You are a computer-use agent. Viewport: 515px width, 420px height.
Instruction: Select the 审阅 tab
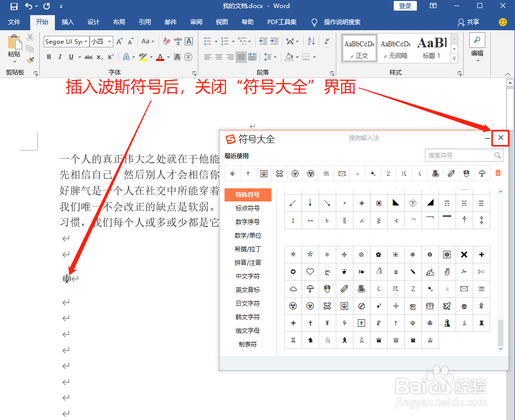click(x=196, y=22)
